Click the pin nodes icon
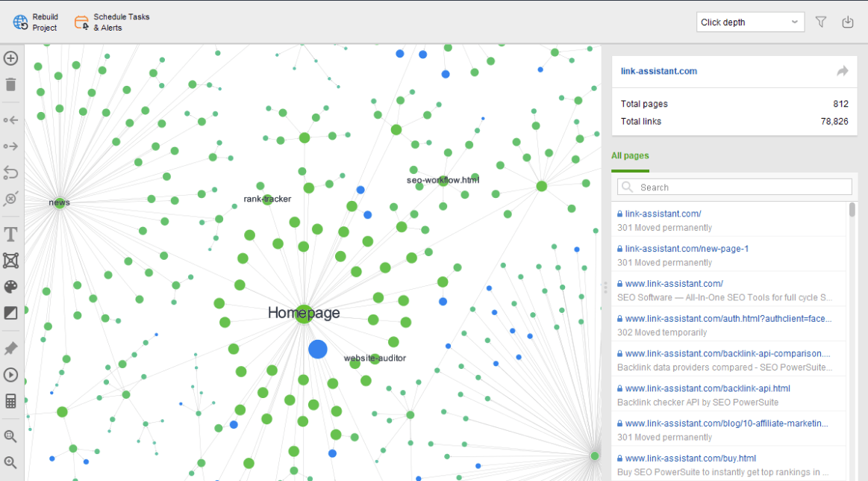This screenshot has height=481, width=868. click(10, 349)
